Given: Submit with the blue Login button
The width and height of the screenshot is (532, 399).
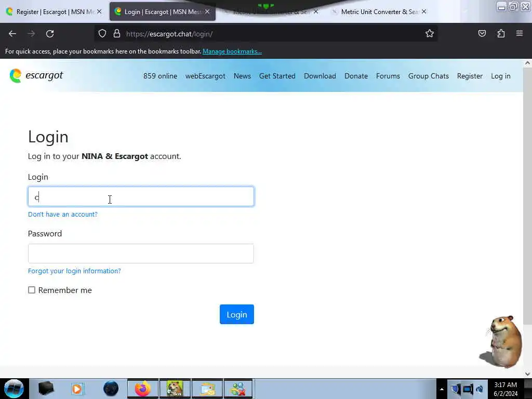Looking at the screenshot, I should click(x=236, y=314).
